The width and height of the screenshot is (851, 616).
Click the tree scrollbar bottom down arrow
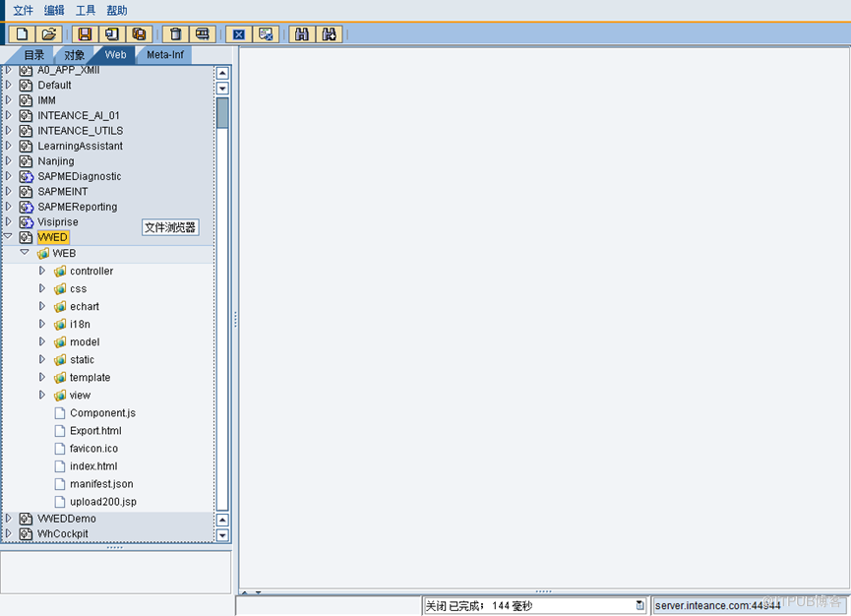(222, 535)
